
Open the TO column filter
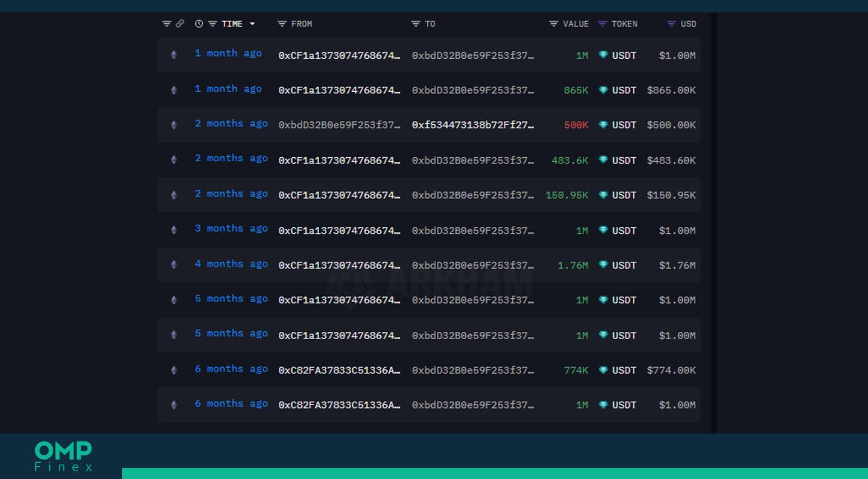(416, 24)
